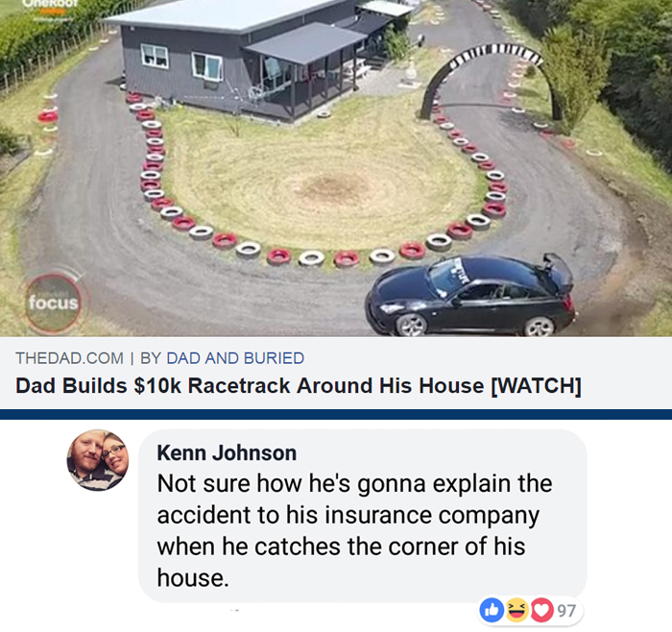This screenshot has height=632, width=672.
Task: Click the laughing Haha reaction emoji
Action: pyautogui.click(x=516, y=610)
